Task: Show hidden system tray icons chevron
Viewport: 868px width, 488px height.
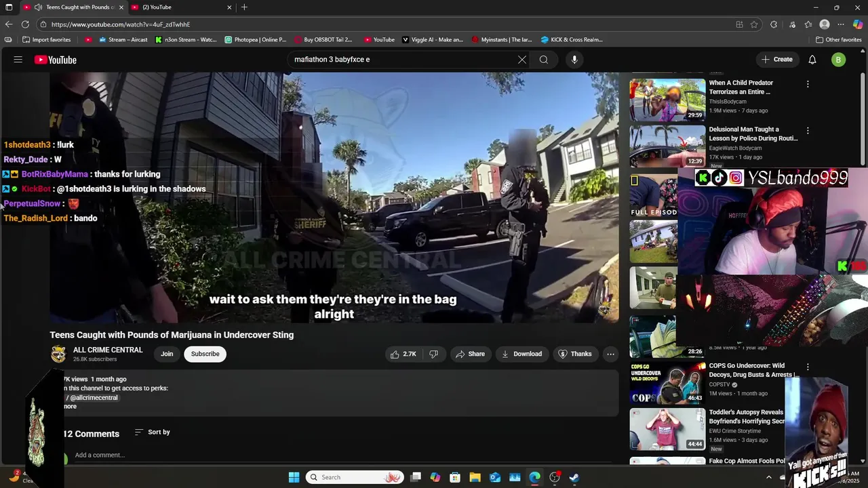Action: (x=768, y=477)
